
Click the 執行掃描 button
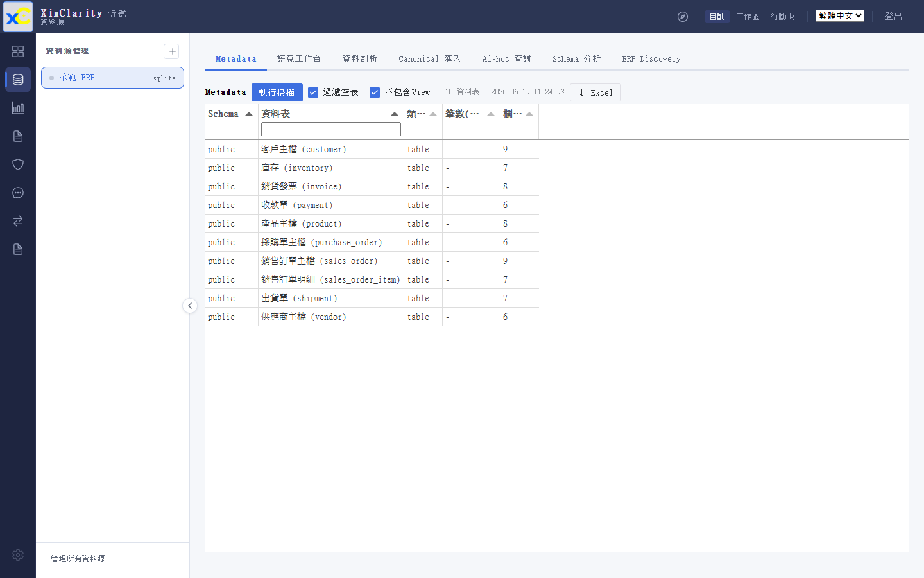[277, 92]
